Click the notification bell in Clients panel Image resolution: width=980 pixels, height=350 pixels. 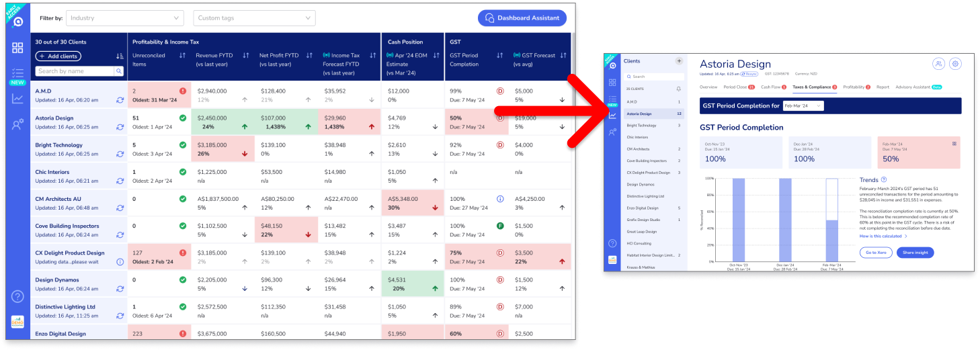[678, 89]
